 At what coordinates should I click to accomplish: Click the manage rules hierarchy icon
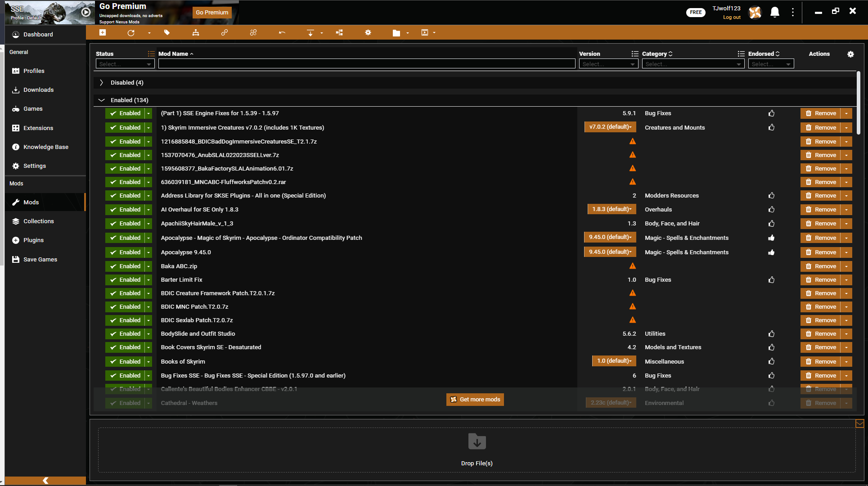point(196,32)
